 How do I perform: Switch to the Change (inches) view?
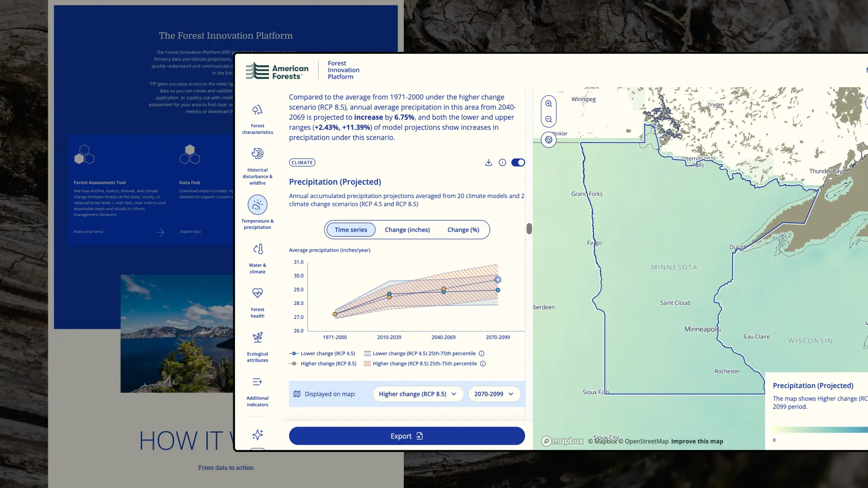407,230
